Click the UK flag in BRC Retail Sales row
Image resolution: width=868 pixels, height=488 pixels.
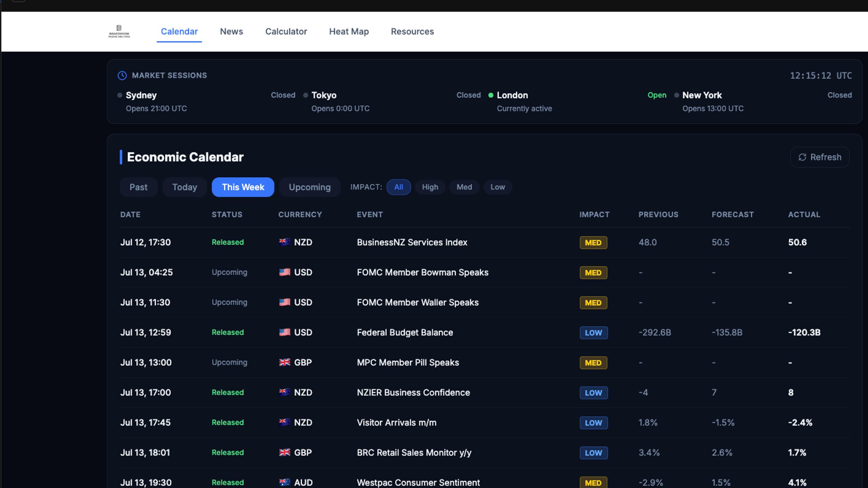click(284, 452)
